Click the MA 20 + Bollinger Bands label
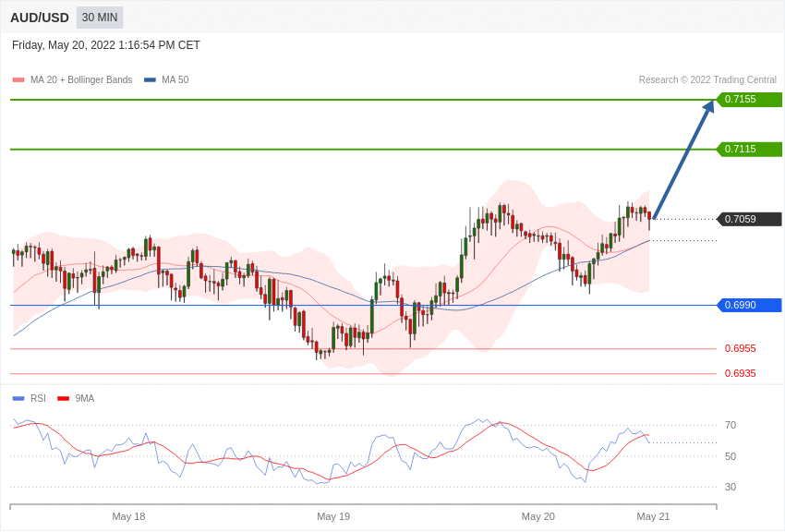 [x=81, y=79]
